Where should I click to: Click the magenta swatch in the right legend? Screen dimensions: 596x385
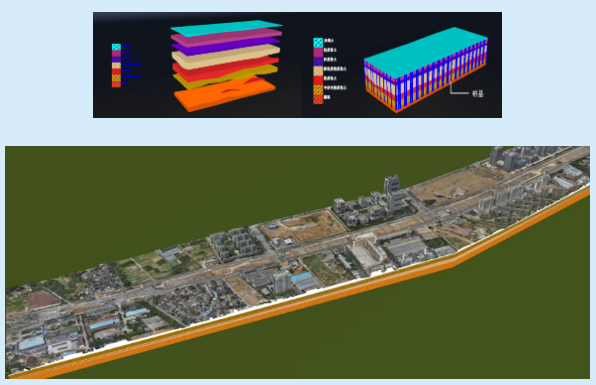point(318,52)
